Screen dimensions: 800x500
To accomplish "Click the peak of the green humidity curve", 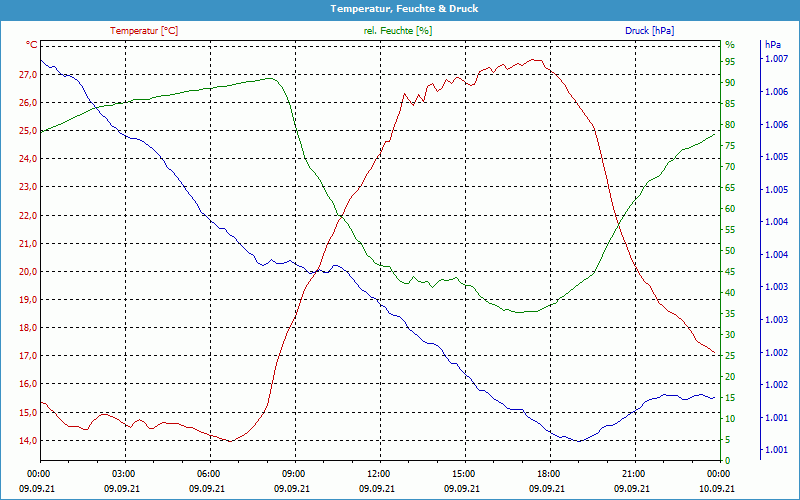I will pos(268,78).
